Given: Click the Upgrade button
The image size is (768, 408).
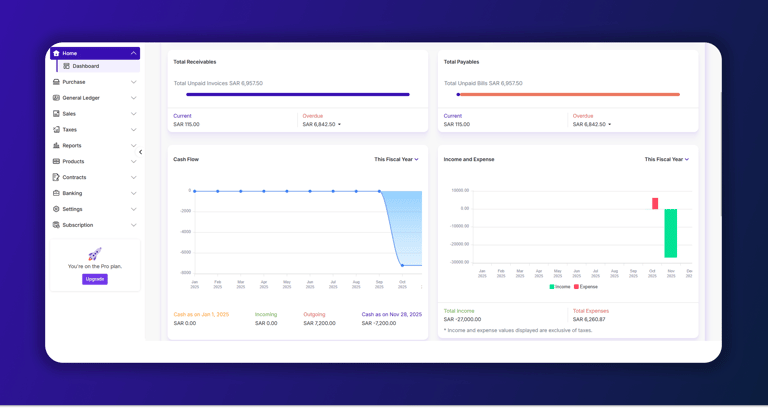Looking at the screenshot, I should tap(95, 279).
